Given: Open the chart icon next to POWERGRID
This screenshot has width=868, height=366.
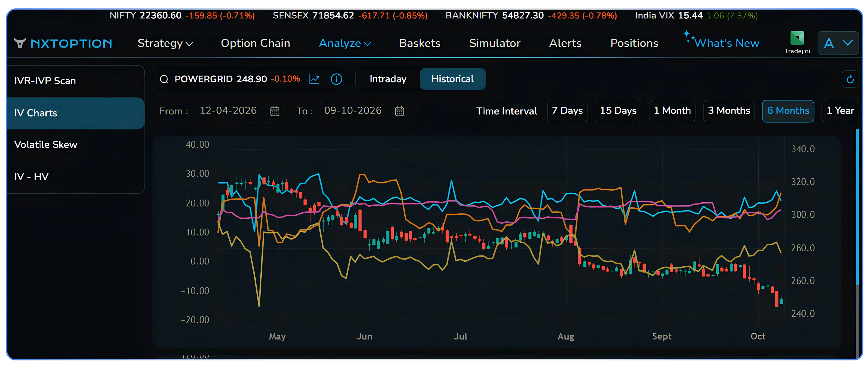Looking at the screenshot, I should pos(314,79).
